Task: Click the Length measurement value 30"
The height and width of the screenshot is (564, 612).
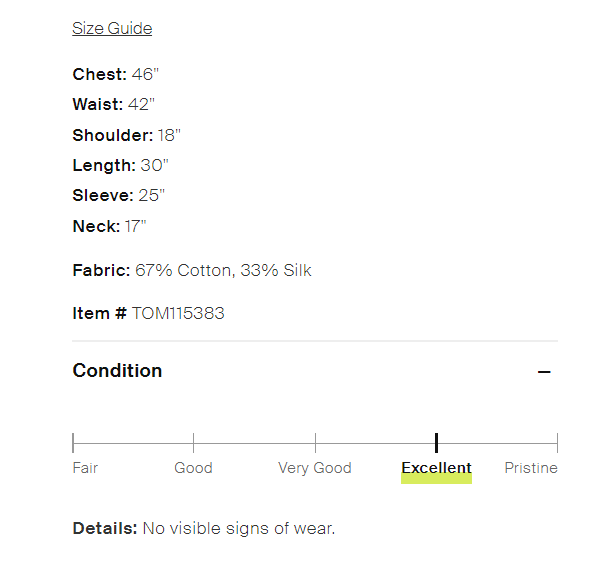Action: pyautogui.click(x=154, y=165)
